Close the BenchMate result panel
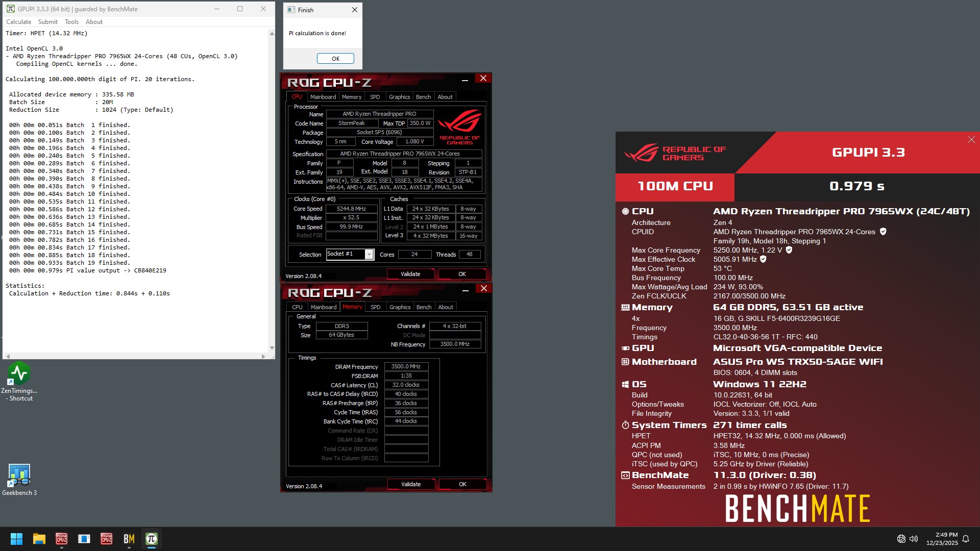Screen dimensions: 980x551 tap(971, 140)
